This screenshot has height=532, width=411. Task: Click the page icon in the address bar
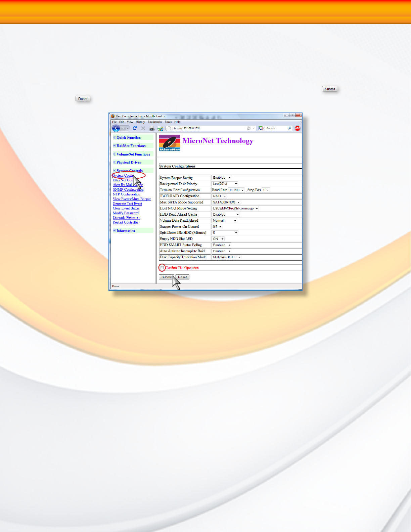click(x=170, y=128)
